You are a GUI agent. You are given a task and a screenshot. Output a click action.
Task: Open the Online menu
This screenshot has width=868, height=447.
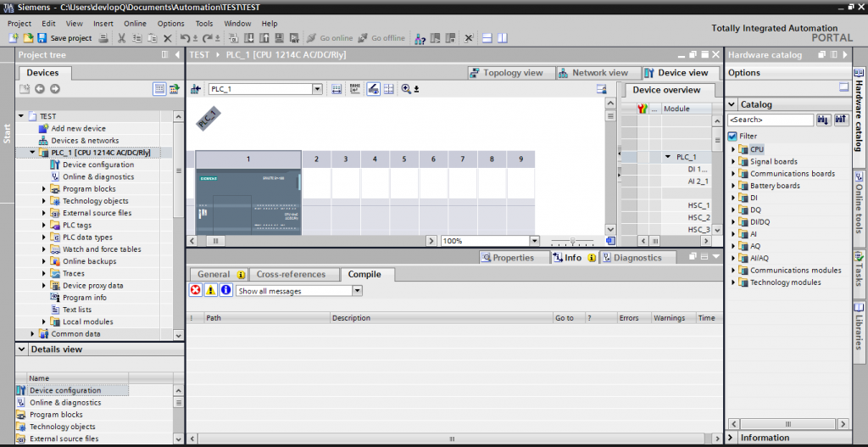click(x=135, y=24)
